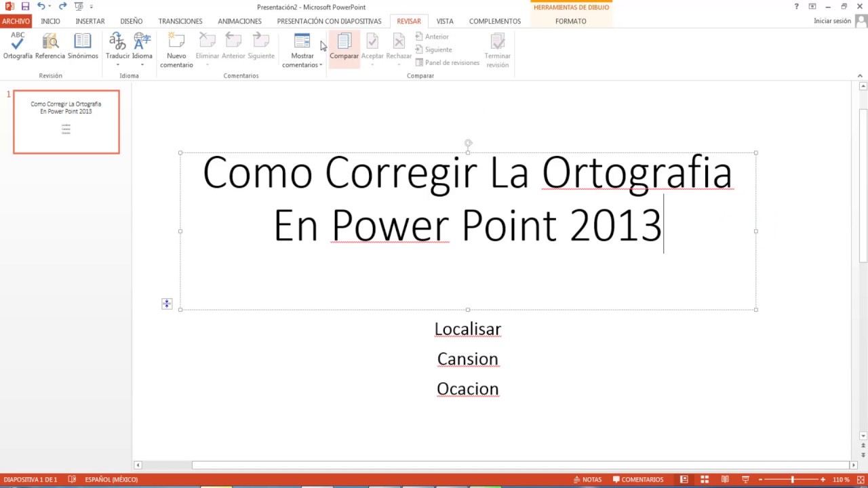The width and height of the screenshot is (868, 488).
Task: Open the ribbon display options
Action: [812, 7]
